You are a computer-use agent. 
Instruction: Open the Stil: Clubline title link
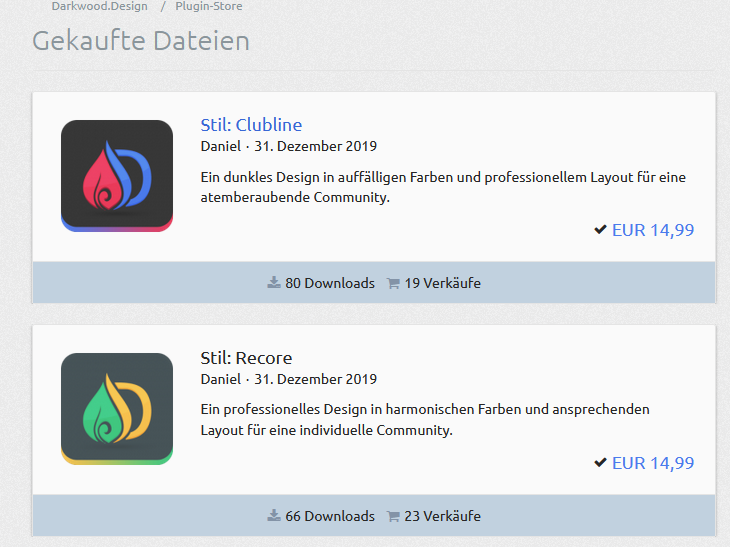tap(251, 125)
